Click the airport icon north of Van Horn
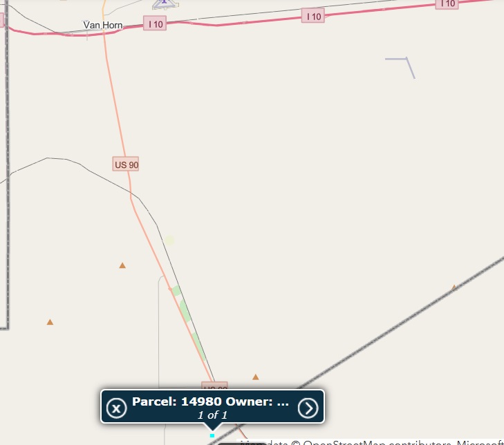 coord(165,4)
